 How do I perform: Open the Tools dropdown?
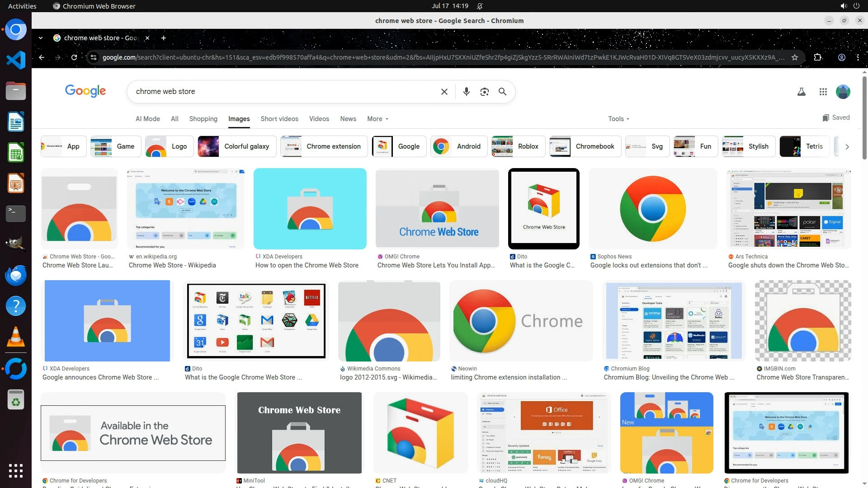618,119
